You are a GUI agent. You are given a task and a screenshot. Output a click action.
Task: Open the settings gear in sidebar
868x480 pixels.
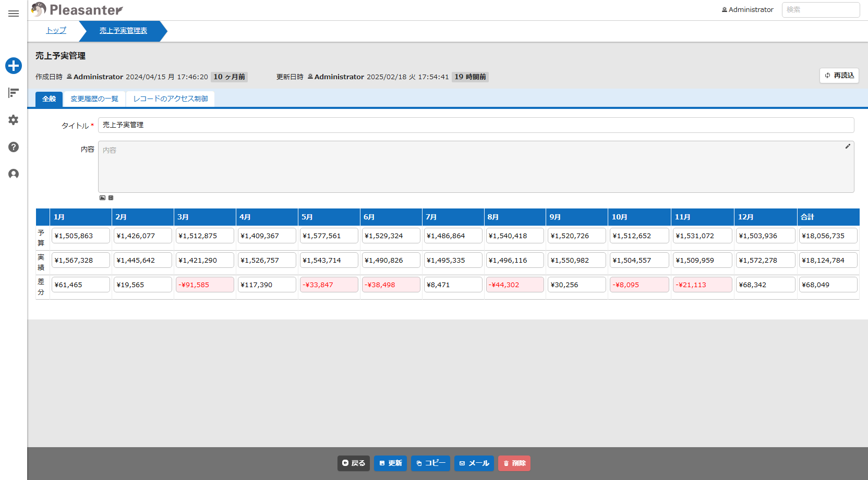click(14, 120)
